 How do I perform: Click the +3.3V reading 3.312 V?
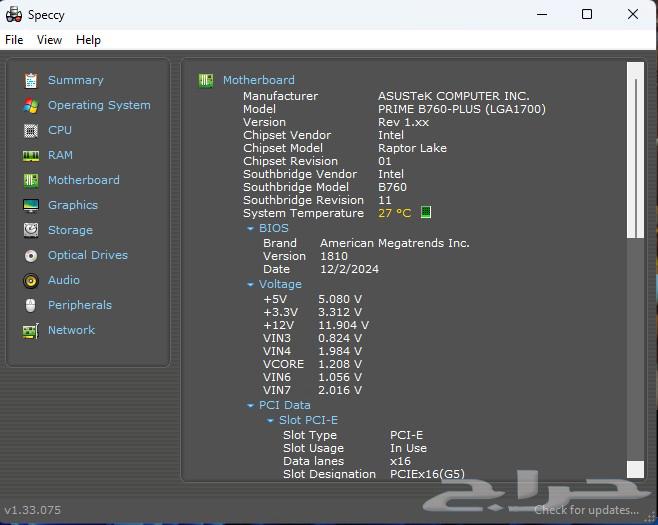pyautogui.click(x=339, y=313)
